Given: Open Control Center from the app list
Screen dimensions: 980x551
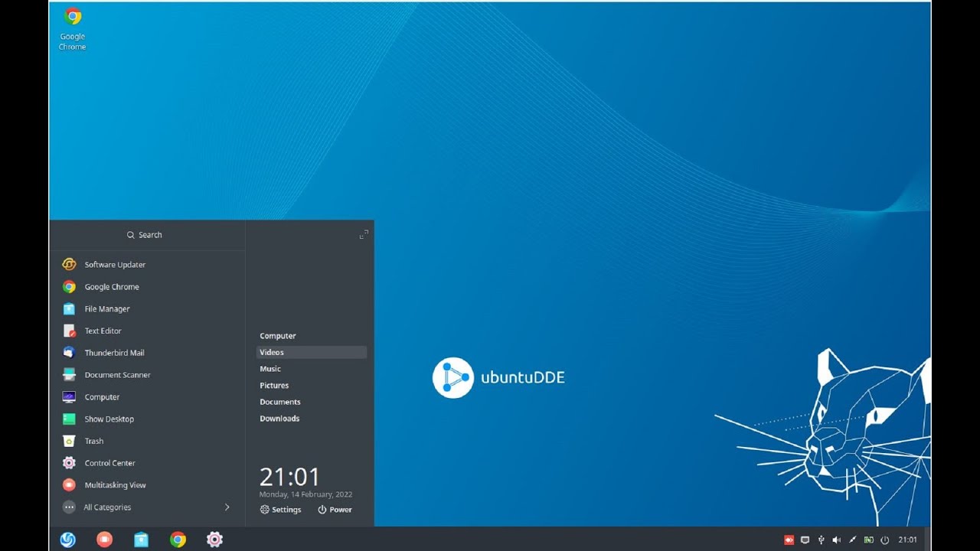Looking at the screenshot, I should (x=147, y=463).
